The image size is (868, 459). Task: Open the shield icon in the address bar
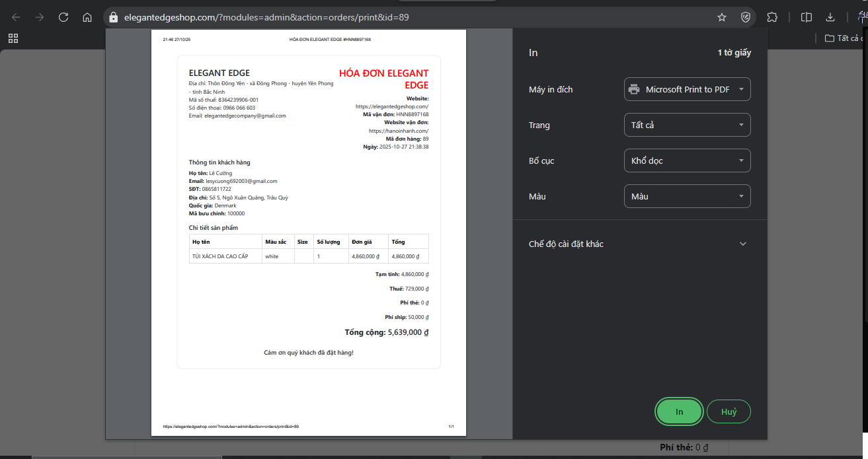pyautogui.click(x=746, y=17)
